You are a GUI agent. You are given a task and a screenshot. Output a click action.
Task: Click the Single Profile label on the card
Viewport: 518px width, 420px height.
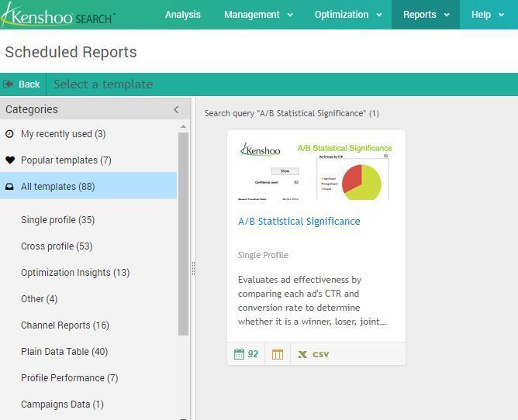pos(263,255)
